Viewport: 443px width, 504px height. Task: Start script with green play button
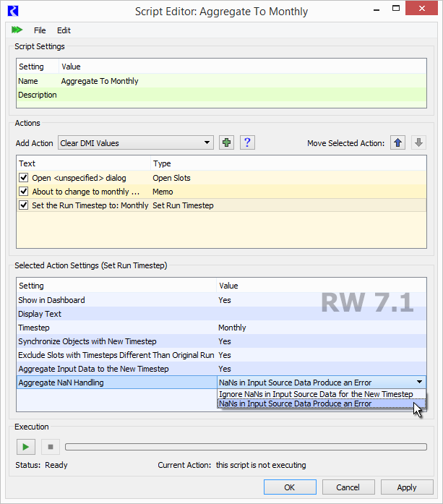tap(26, 447)
